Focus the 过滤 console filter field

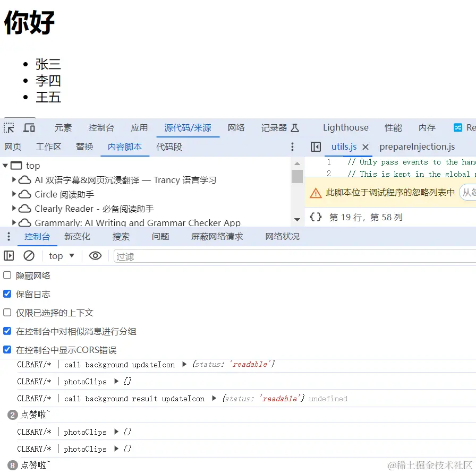point(294,256)
